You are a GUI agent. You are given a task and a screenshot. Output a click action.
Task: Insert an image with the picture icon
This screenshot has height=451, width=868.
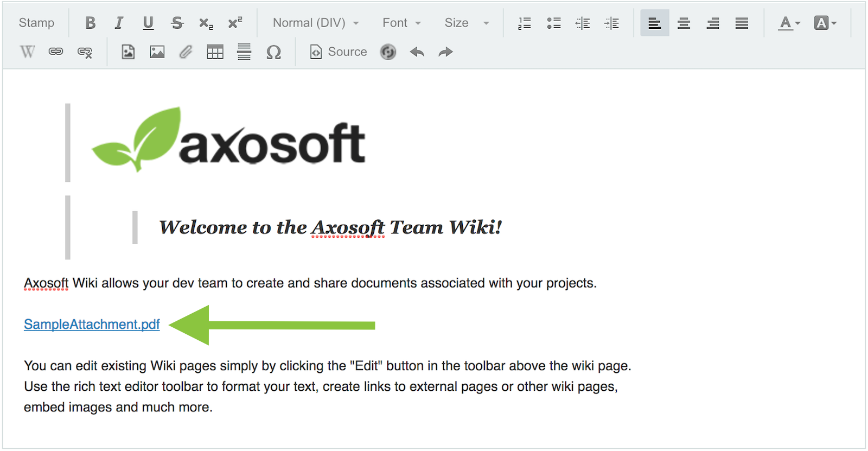click(157, 52)
